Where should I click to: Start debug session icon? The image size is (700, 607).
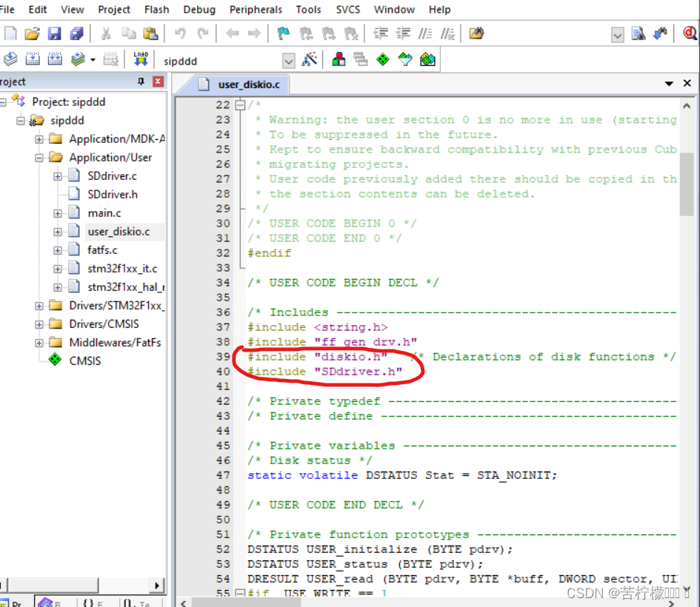(690, 33)
